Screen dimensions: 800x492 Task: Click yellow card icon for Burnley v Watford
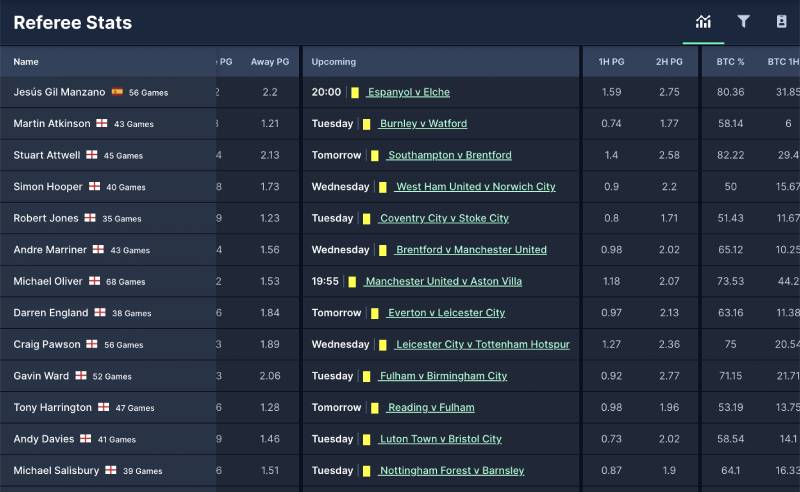[367, 124]
